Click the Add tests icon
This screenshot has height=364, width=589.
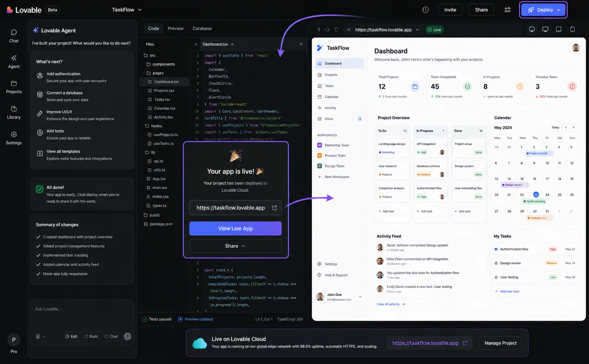pyautogui.click(x=40, y=133)
